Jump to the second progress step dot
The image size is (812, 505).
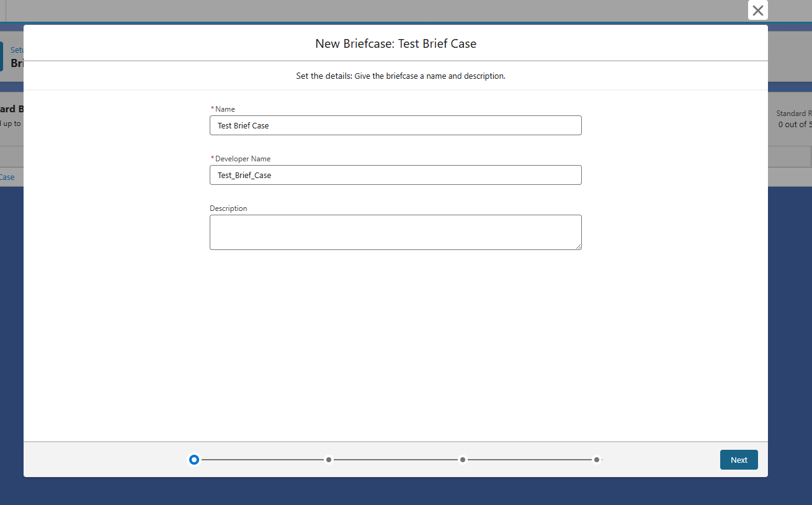pyautogui.click(x=329, y=460)
